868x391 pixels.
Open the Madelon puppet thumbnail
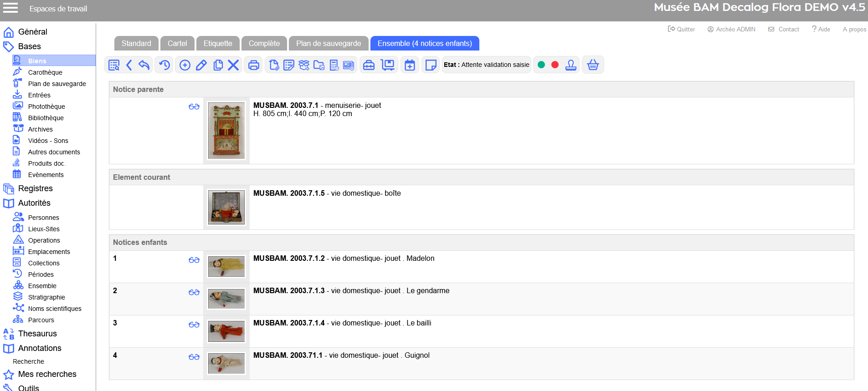[226, 266]
